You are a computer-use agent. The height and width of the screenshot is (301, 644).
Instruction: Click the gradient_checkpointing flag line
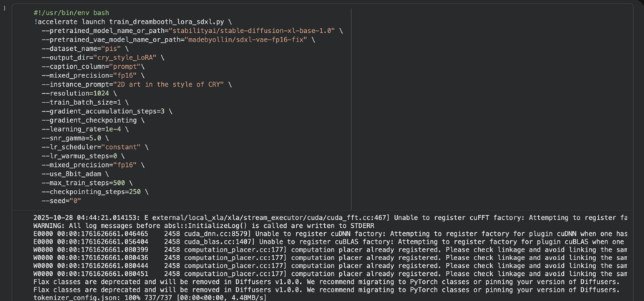tap(89, 120)
